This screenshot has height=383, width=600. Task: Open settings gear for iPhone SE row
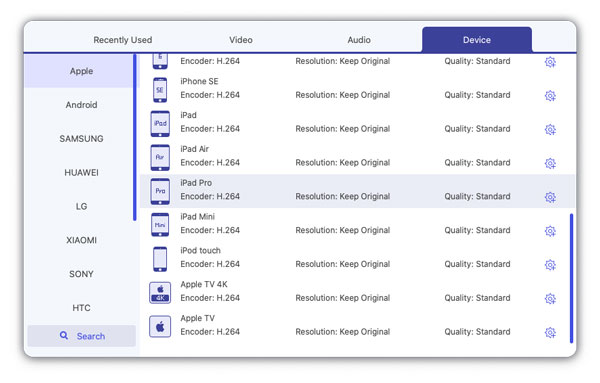pos(550,96)
